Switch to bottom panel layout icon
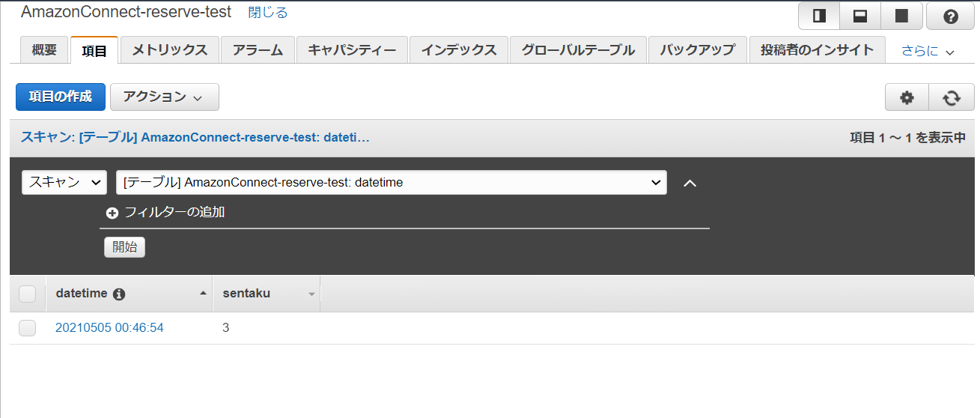The image size is (980, 418). [x=860, y=16]
